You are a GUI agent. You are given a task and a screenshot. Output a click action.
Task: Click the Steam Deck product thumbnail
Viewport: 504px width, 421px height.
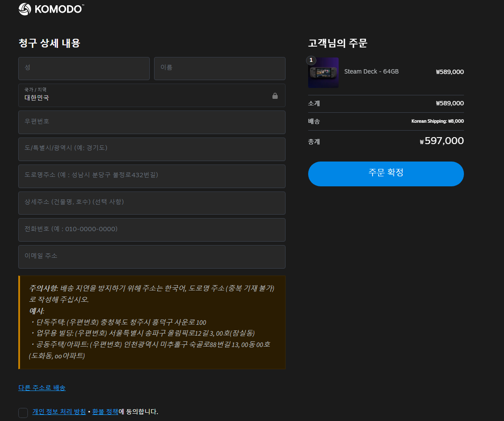tap(324, 73)
